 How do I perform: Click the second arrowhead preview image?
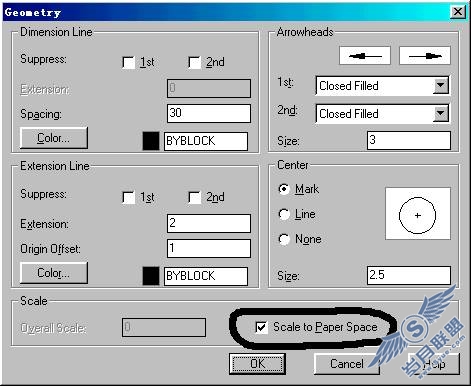tap(425, 56)
